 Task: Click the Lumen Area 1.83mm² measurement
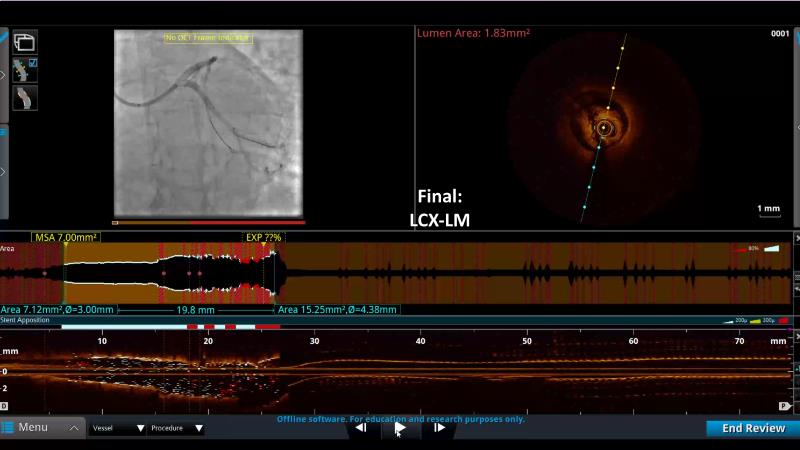[x=473, y=34]
